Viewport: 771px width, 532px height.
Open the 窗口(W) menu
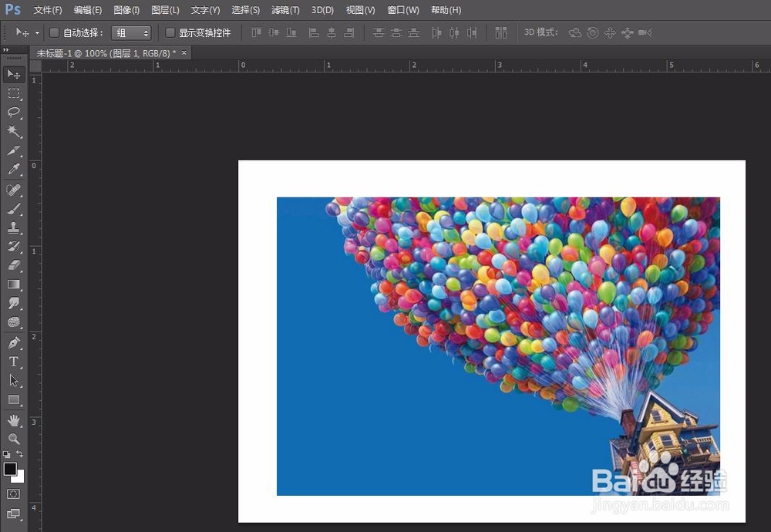coord(403,10)
